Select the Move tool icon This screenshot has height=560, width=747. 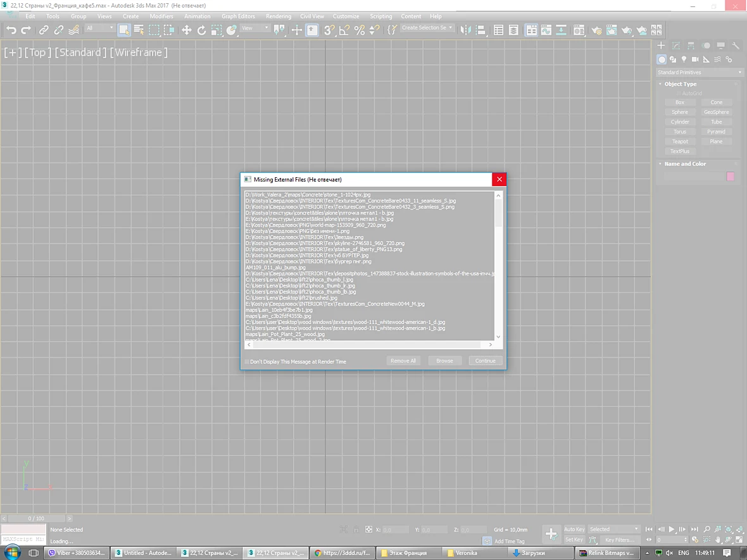(x=186, y=30)
